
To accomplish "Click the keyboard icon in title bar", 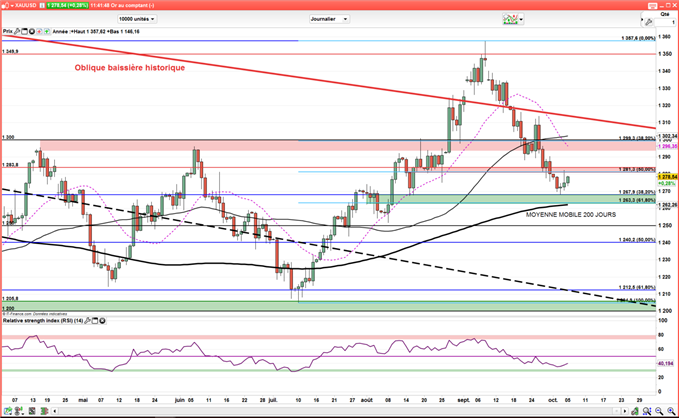I will [652, 6].
